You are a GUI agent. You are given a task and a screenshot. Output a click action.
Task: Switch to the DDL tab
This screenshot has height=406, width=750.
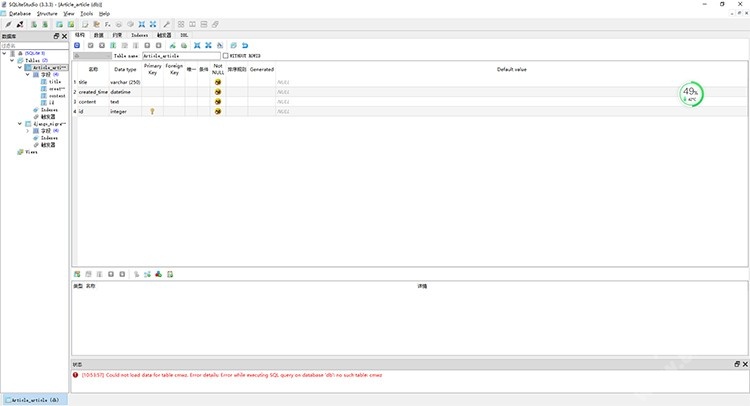click(x=184, y=35)
